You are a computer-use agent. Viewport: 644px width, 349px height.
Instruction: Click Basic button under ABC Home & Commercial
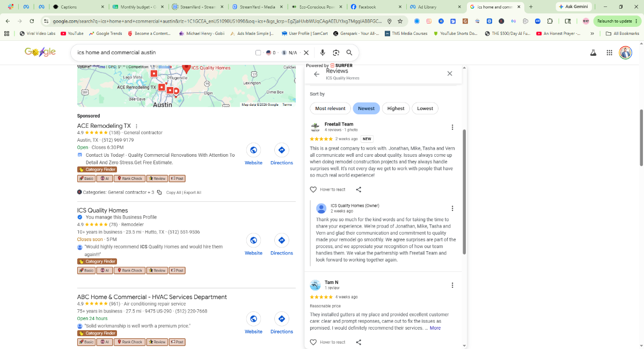tap(86, 342)
